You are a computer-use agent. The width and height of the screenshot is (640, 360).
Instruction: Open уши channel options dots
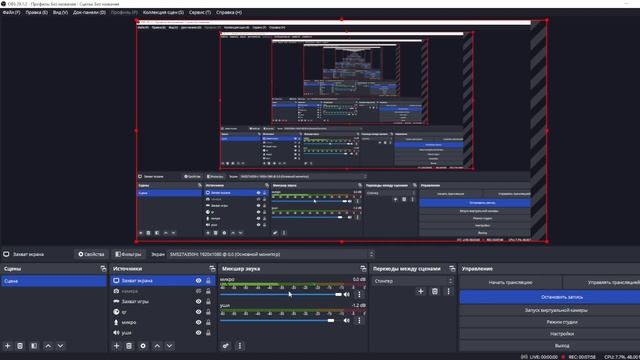[x=359, y=320]
